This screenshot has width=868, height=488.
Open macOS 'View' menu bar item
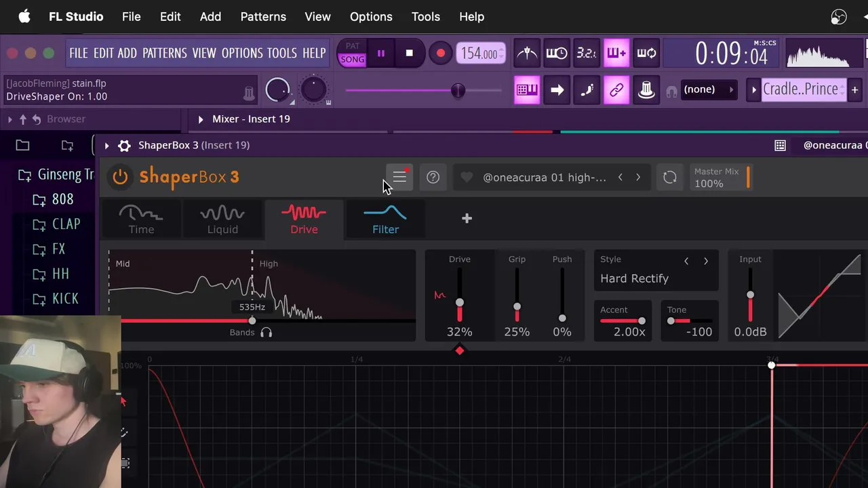[317, 16]
